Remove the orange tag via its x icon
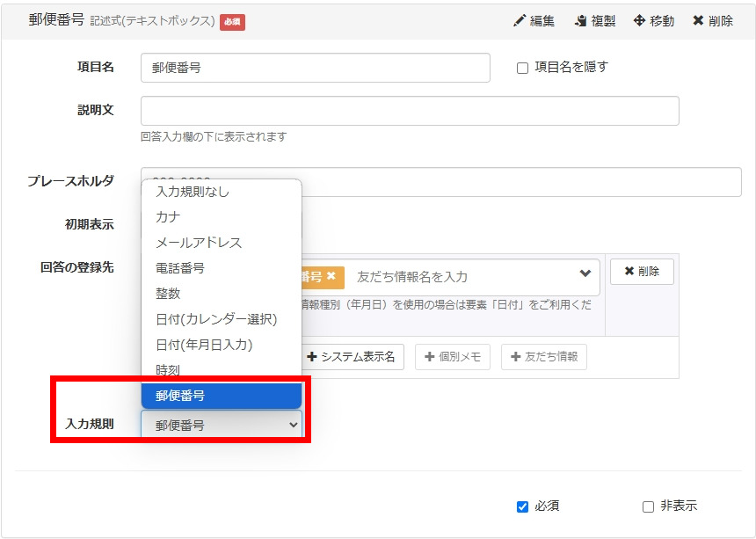 point(331,276)
